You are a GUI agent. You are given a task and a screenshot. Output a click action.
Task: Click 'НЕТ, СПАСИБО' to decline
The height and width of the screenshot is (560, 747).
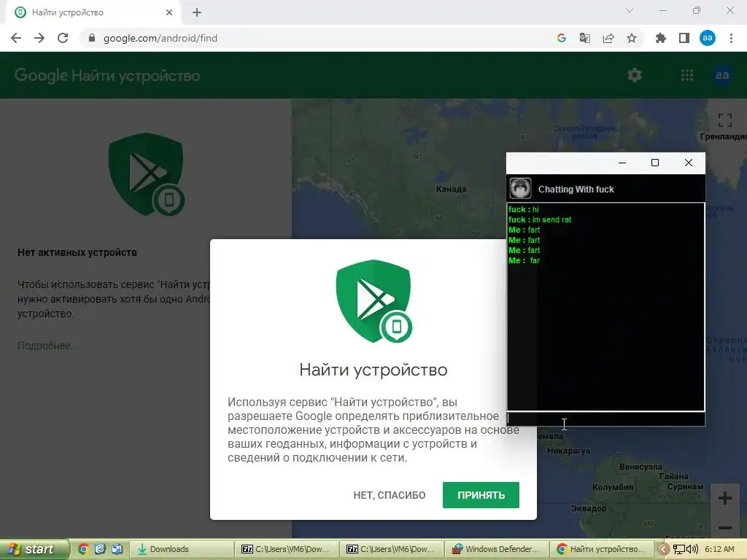pos(390,495)
